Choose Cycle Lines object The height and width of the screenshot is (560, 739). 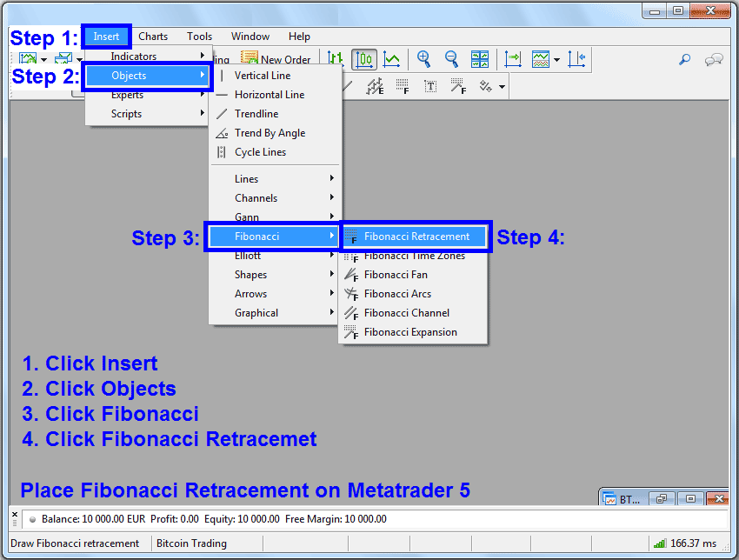(276, 152)
